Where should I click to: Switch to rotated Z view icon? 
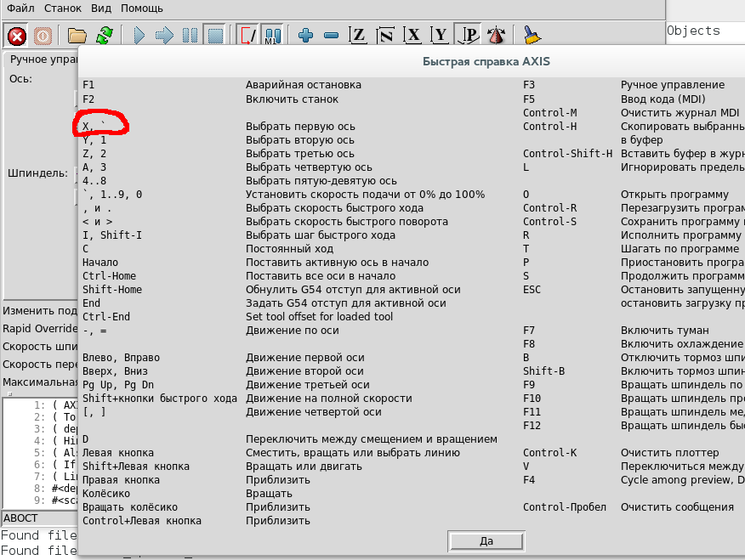coord(385,36)
